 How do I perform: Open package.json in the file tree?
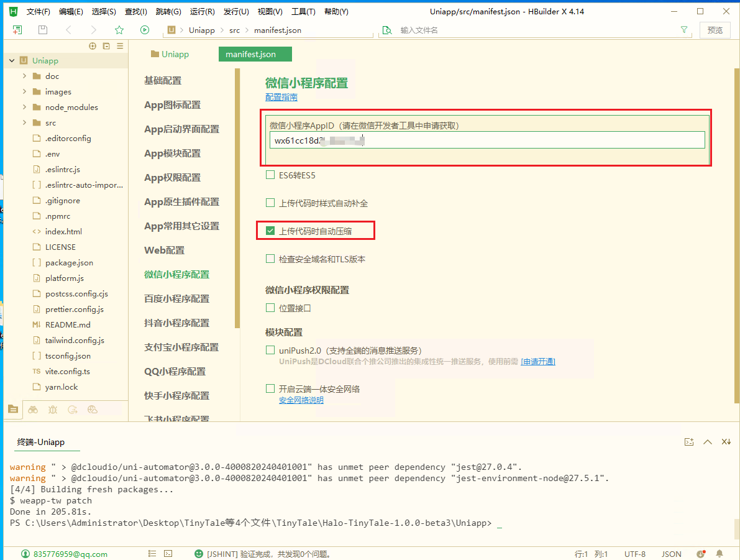(69, 262)
